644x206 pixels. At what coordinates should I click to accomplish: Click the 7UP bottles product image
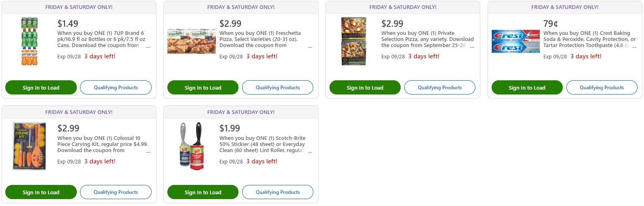point(29,41)
